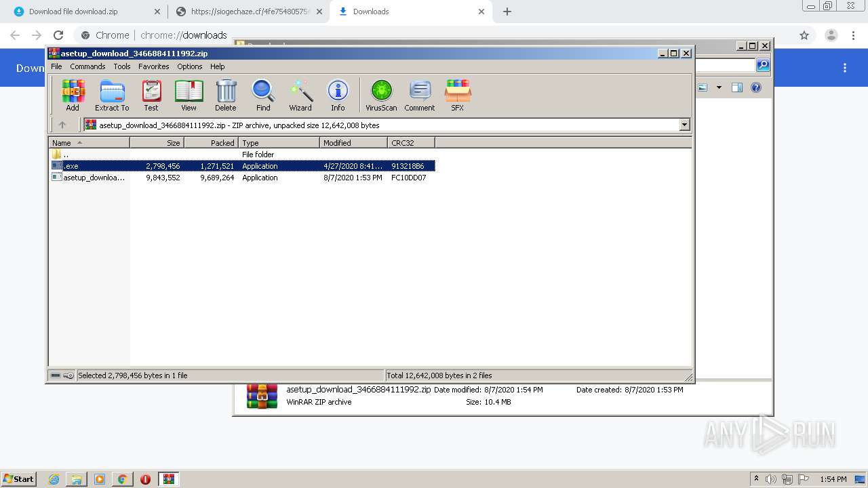Click the taskbar clock showing 1:54 PM
This screenshot has width=868, height=488.
[x=833, y=479]
